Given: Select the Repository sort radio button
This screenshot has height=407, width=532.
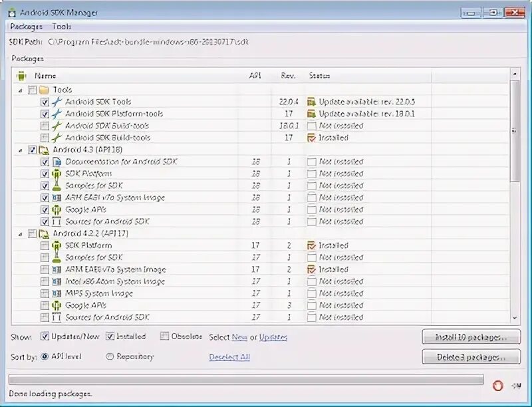Looking at the screenshot, I should (110, 356).
